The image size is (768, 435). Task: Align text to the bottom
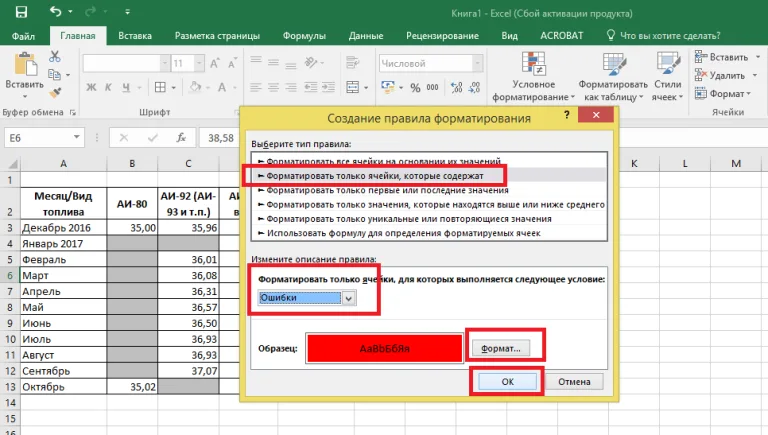coord(291,64)
